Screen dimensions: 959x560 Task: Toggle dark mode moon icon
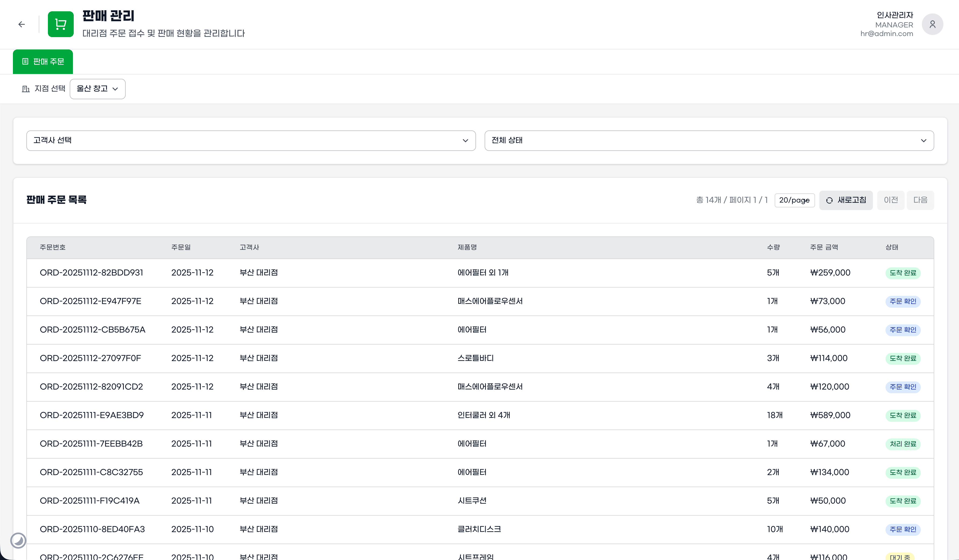click(x=18, y=540)
